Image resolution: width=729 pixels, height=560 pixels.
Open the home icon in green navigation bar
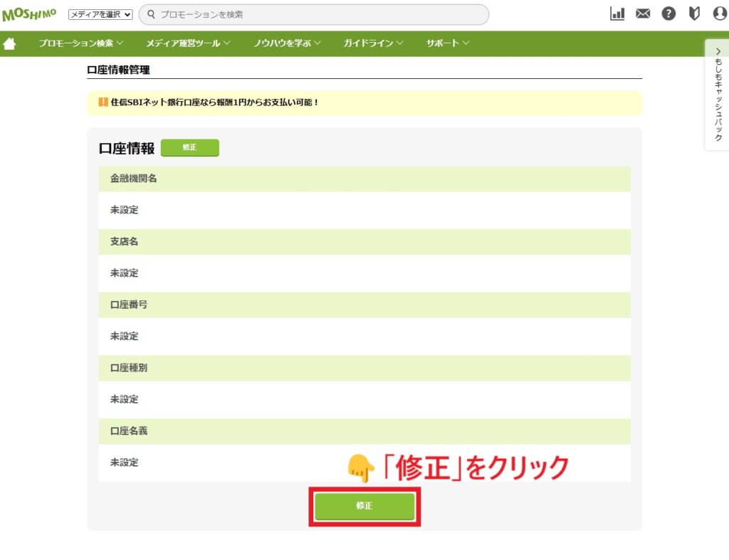click(9, 43)
